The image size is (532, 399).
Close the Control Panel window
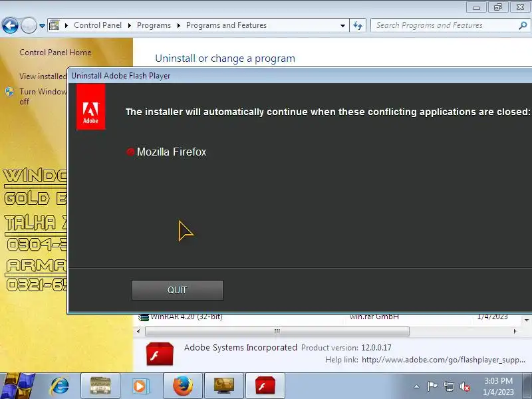click(x=520, y=7)
